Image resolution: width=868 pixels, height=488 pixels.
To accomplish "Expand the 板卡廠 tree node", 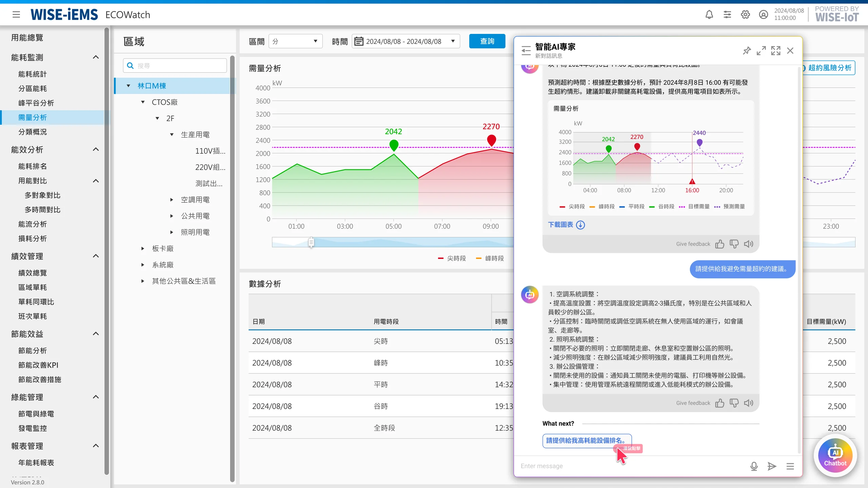I will click(x=143, y=248).
